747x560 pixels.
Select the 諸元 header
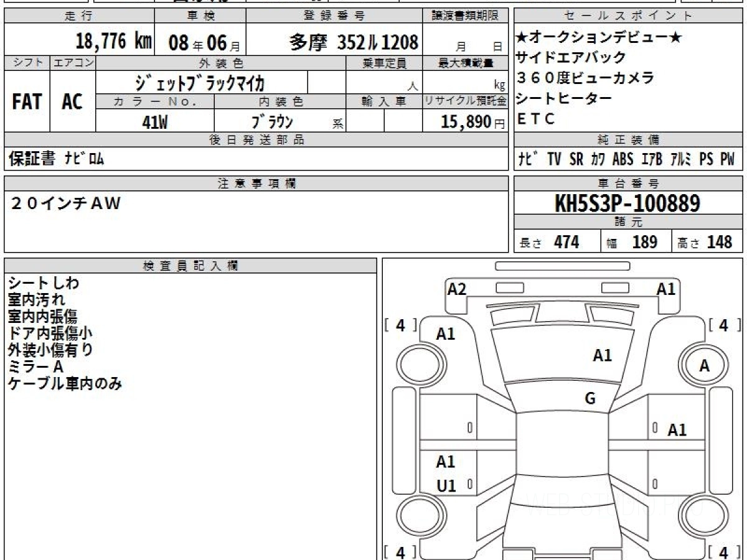pyautogui.click(x=629, y=222)
